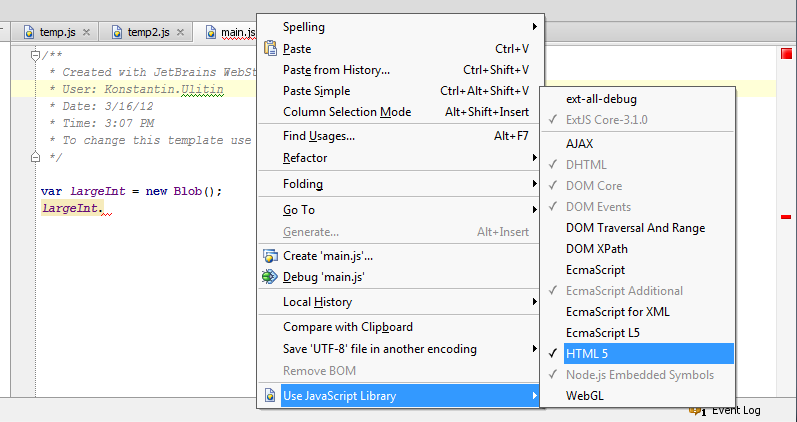Click the red error indicator square
This screenshot has height=422, width=797.
pos(786,53)
